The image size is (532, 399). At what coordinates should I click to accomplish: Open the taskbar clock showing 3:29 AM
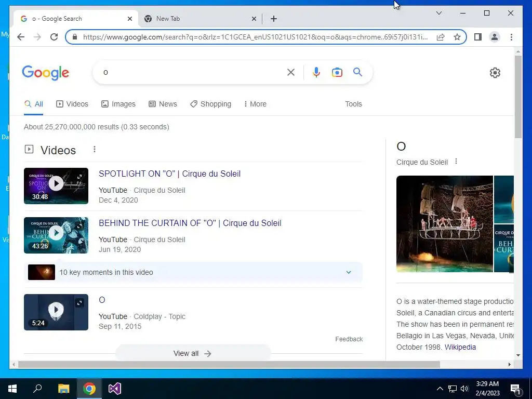coord(487,389)
